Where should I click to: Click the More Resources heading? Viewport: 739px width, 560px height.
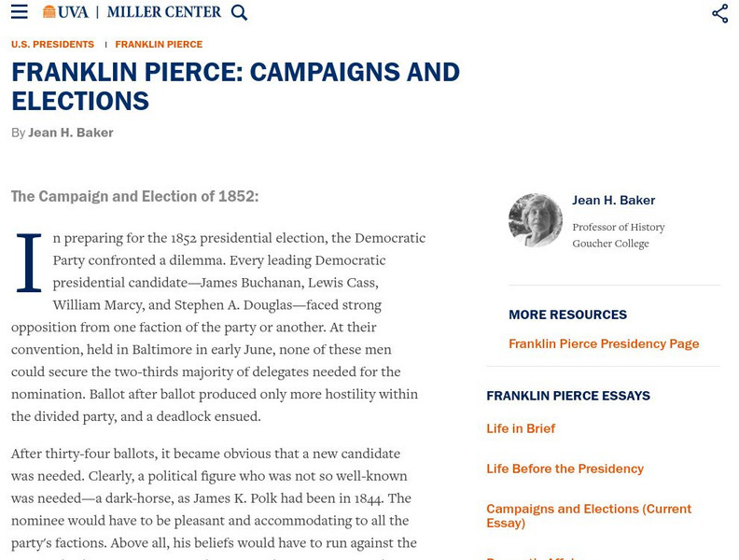click(x=567, y=315)
